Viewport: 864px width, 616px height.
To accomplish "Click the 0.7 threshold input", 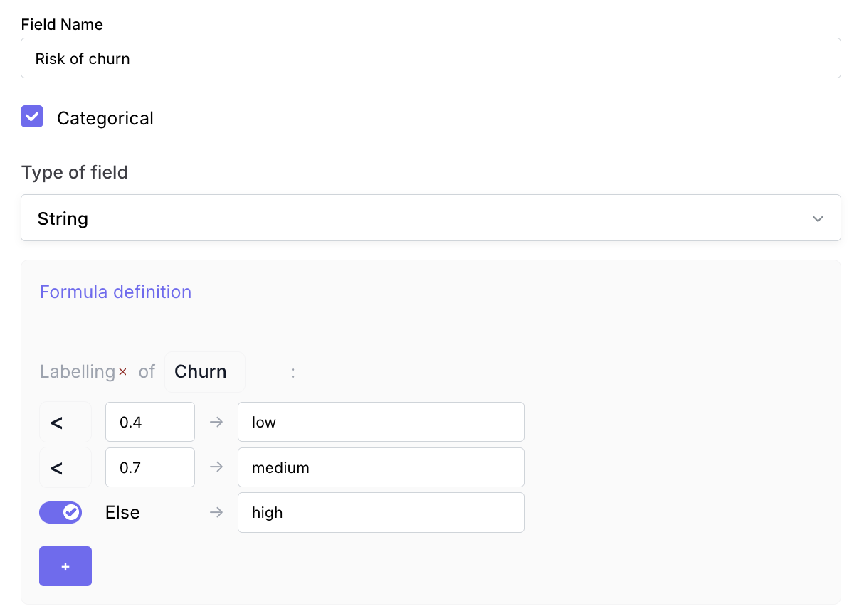I will [149, 467].
